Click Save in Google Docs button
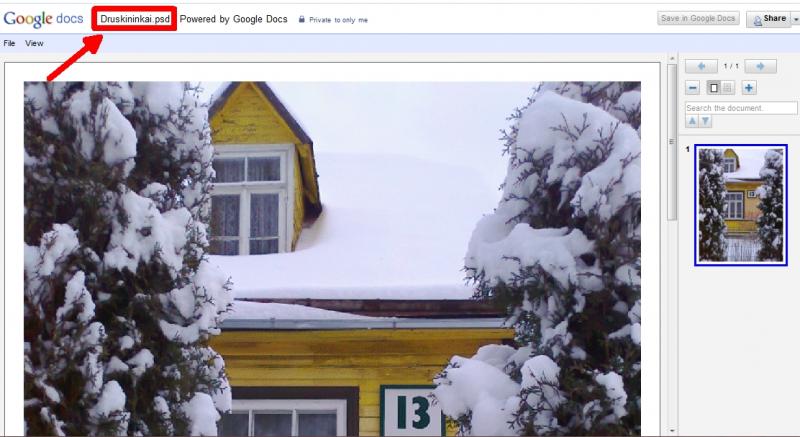The image size is (800, 437). tap(698, 18)
